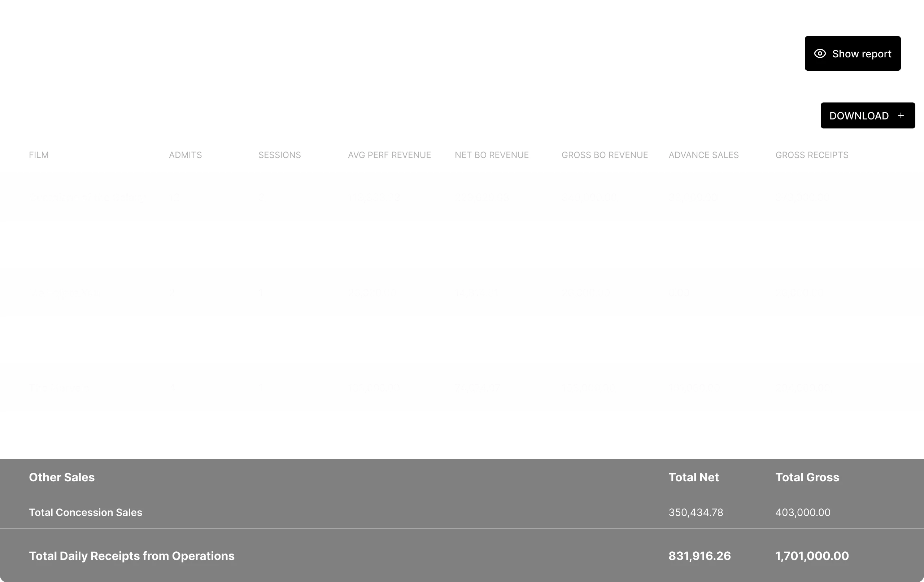Click the 1,701,000.00 total gross value
The height and width of the screenshot is (582, 924).
812,556
